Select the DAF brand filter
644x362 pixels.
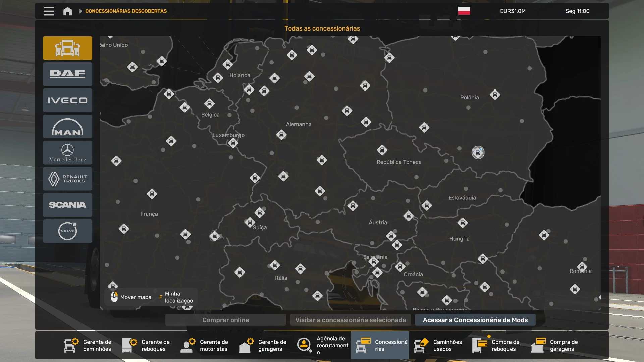click(67, 74)
